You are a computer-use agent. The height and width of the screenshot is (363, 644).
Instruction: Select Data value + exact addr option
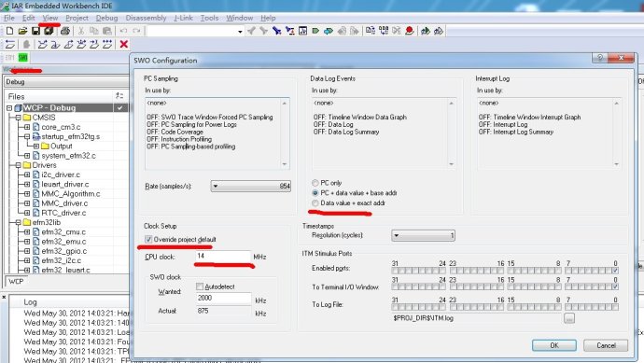click(x=315, y=202)
